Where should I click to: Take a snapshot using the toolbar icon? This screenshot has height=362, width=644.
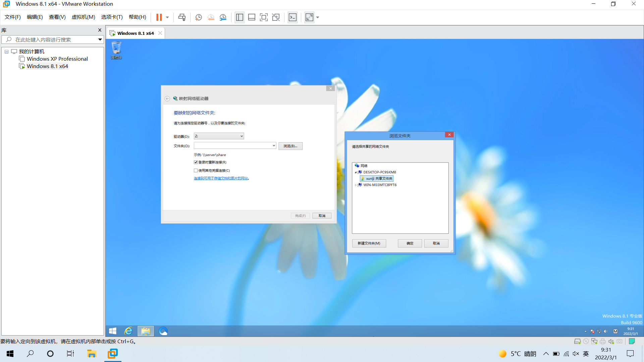[199, 17]
